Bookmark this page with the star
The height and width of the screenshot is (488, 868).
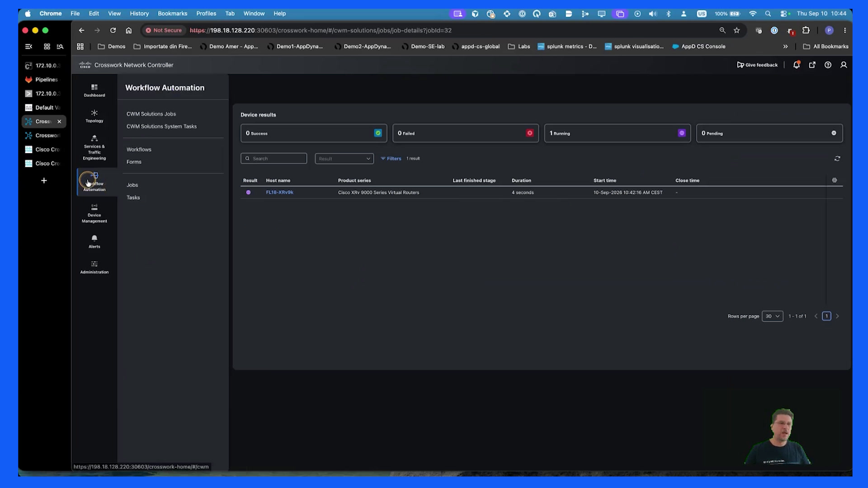[737, 30]
